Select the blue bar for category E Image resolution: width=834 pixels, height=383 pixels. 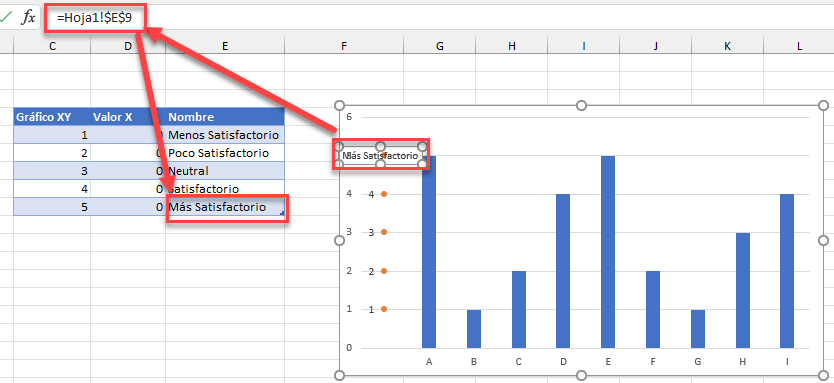pyautogui.click(x=608, y=252)
